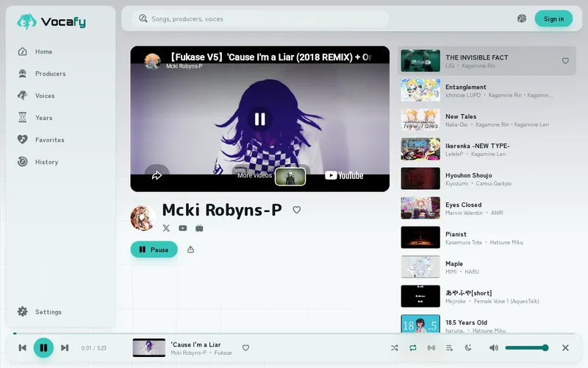Select the New Tales song
This screenshot has width=588, height=368.
pos(487,120)
